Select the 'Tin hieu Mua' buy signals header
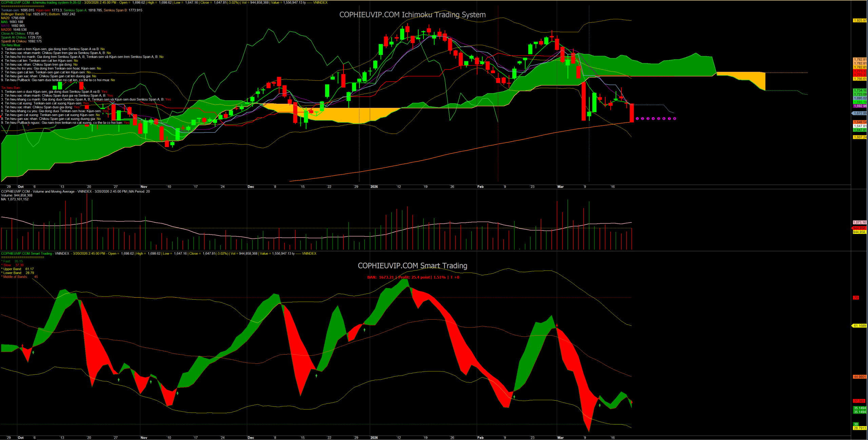The image size is (868, 440). point(11,45)
